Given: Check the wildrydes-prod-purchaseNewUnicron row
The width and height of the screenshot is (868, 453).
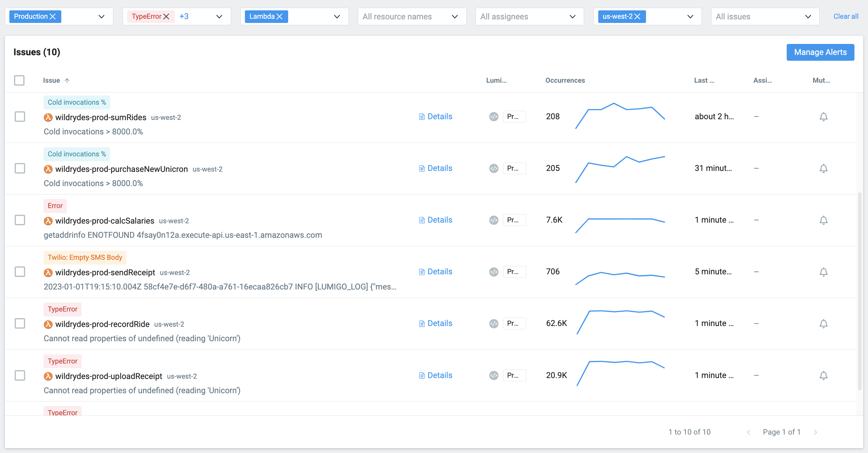Looking at the screenshot, I should click(x=20, y=168).
